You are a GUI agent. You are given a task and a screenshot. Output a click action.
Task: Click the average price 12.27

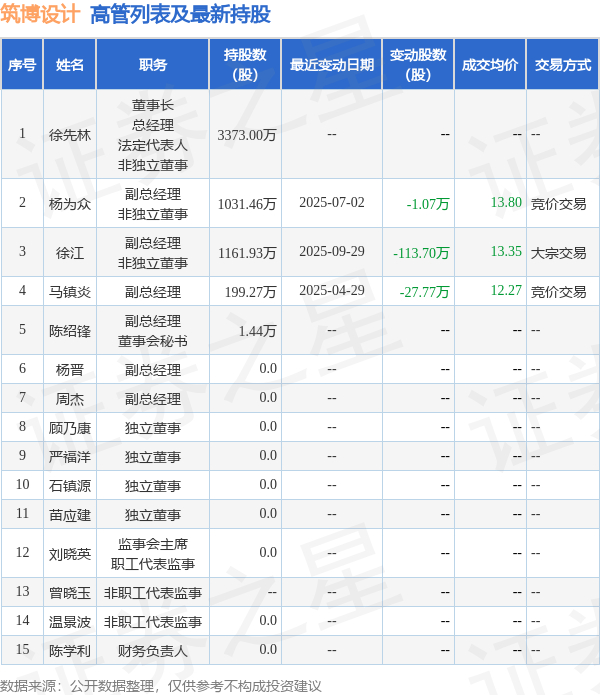[506, 290]
